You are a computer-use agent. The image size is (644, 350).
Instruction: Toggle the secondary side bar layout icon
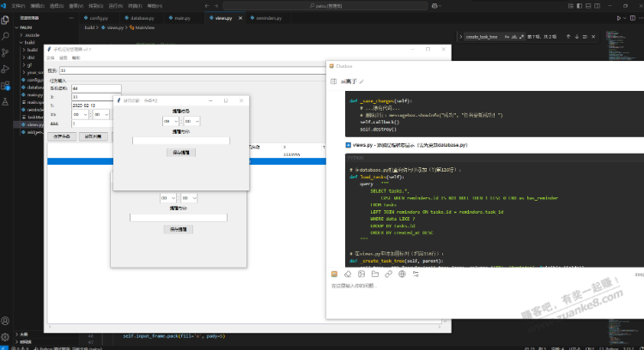point(597,6)
